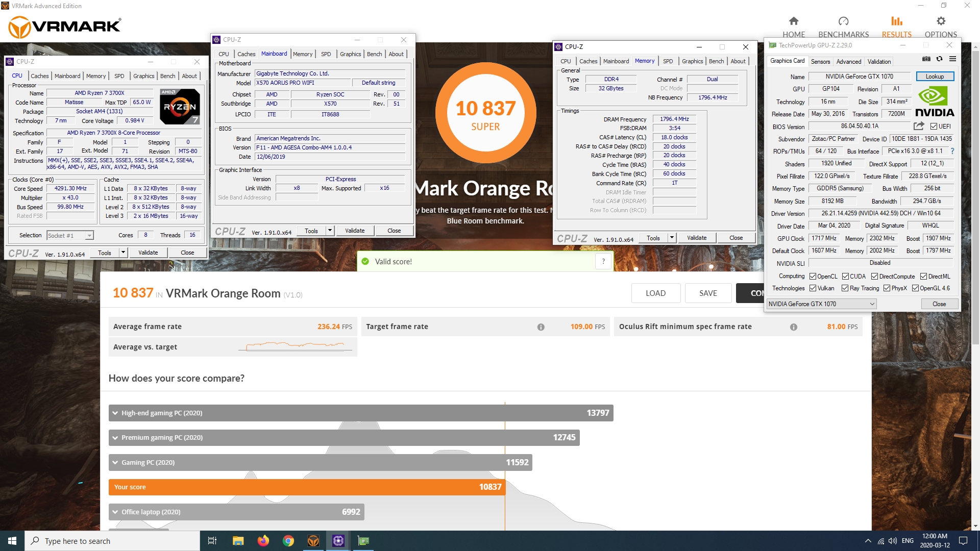Toggle the DirectCompute checkbox
The width and height of the screenshot is (980, 551).
(x=874, y=277)
